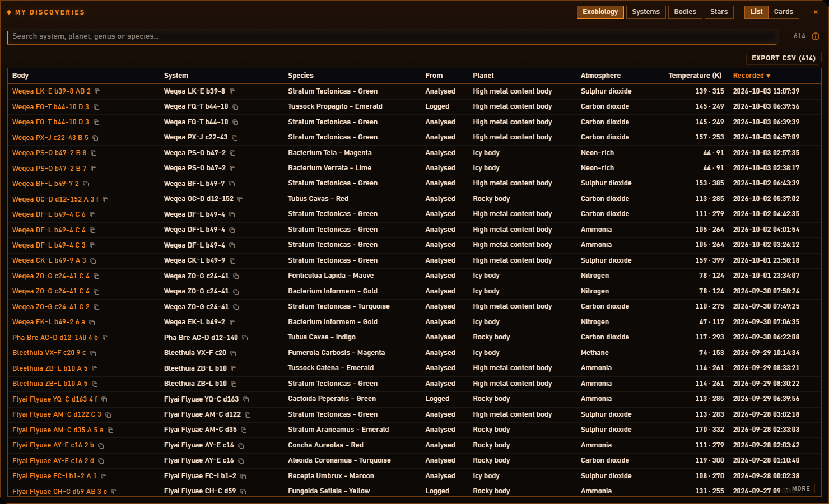The height and width of the screenshot is (504, 829).
Task: Select species cell Fonticulua Lapida - Mauve
Action: 330,276
